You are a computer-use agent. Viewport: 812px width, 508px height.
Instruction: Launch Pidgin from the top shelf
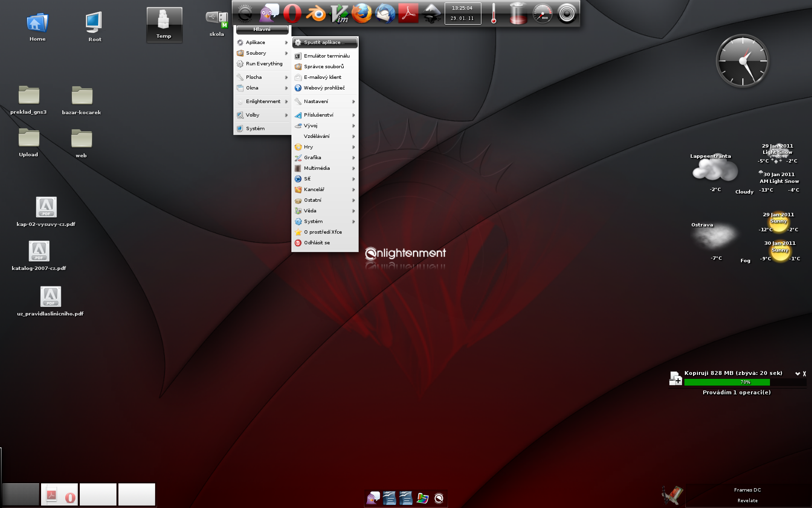pos(269,13)
